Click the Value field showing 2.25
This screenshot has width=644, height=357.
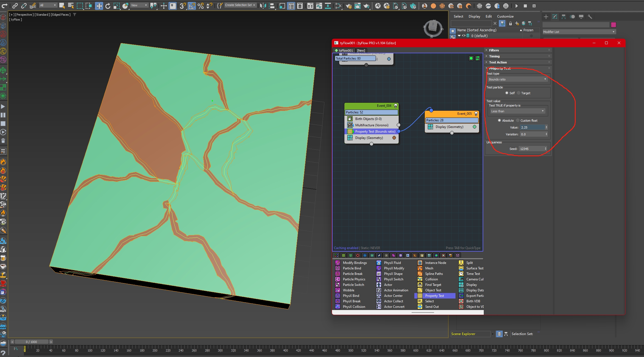pos(532,127)
